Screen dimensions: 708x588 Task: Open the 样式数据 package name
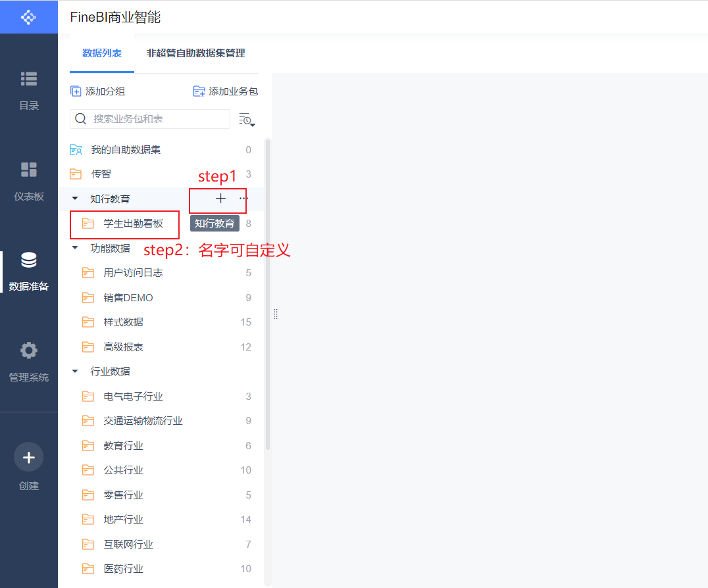point(123,322)
